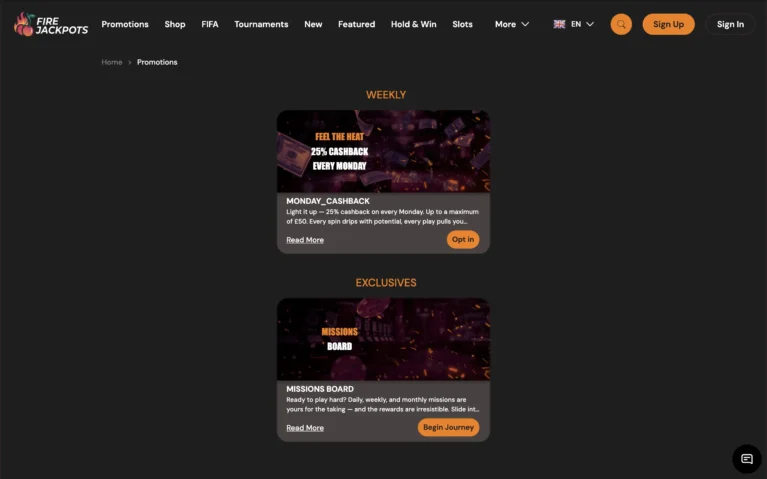Expand the EN language dropdown
The width and height of the screenshot is (767, 479).
[x=582, y=24]
